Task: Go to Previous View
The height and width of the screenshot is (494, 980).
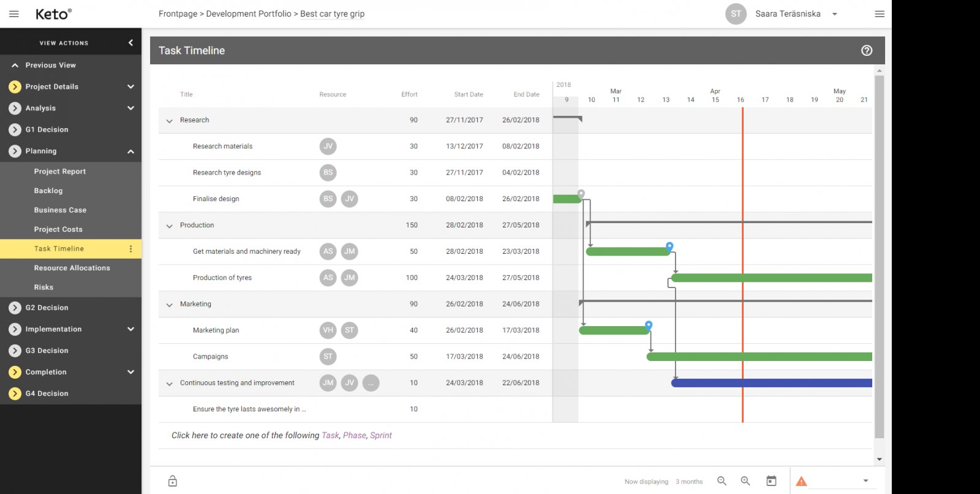Action: pyautogui.click(x=51, y=65)
